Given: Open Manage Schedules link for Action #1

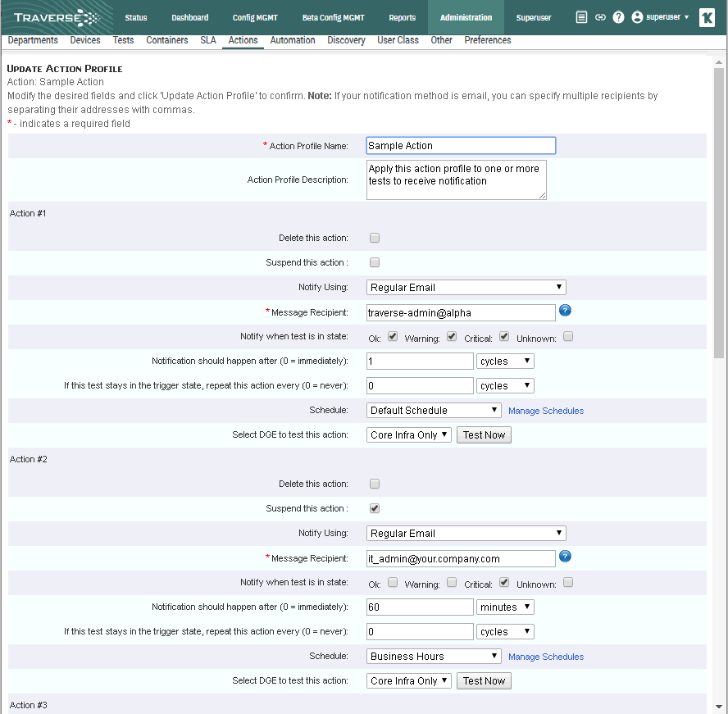Looking at the screenshot, I should [546, 411].
